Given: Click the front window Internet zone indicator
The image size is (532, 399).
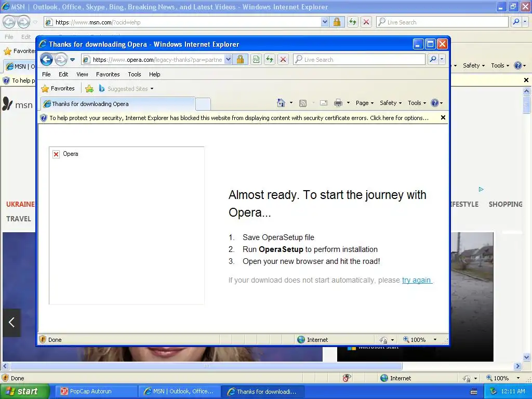Looking at the screenshot, I should (312, 340).
